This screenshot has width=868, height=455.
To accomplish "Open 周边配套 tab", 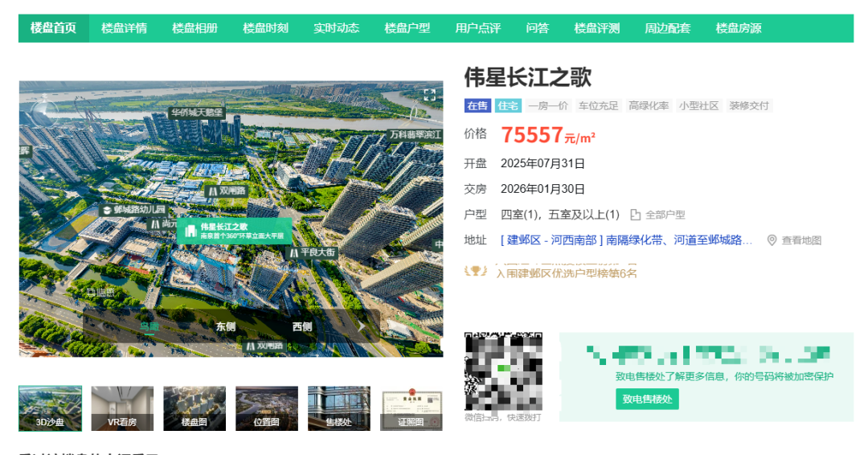I will tap(668, 28).
